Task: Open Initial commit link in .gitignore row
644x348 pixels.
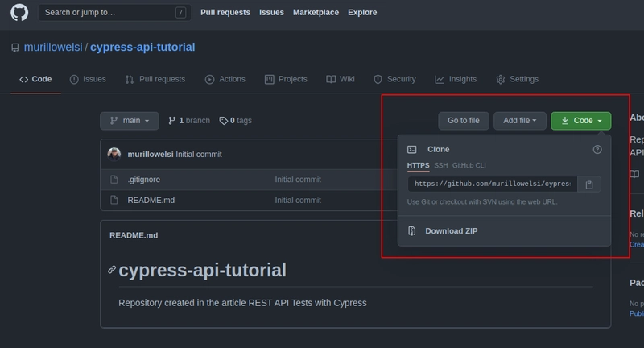Action: tap(298, 180)
